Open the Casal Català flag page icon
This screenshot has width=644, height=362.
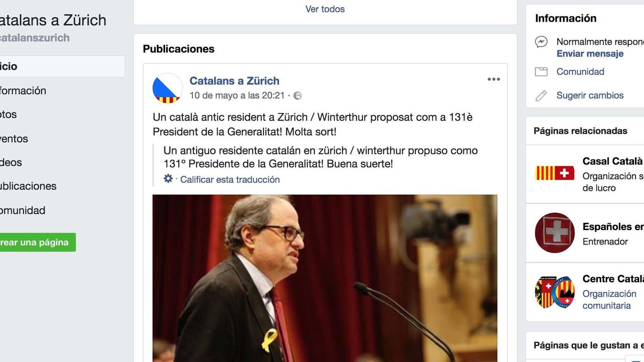click(x=555, y=173)
